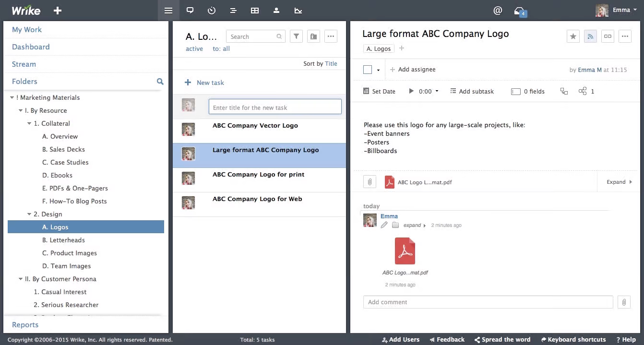Open the @ mentions inbox icon

click(x=498, y=10)
